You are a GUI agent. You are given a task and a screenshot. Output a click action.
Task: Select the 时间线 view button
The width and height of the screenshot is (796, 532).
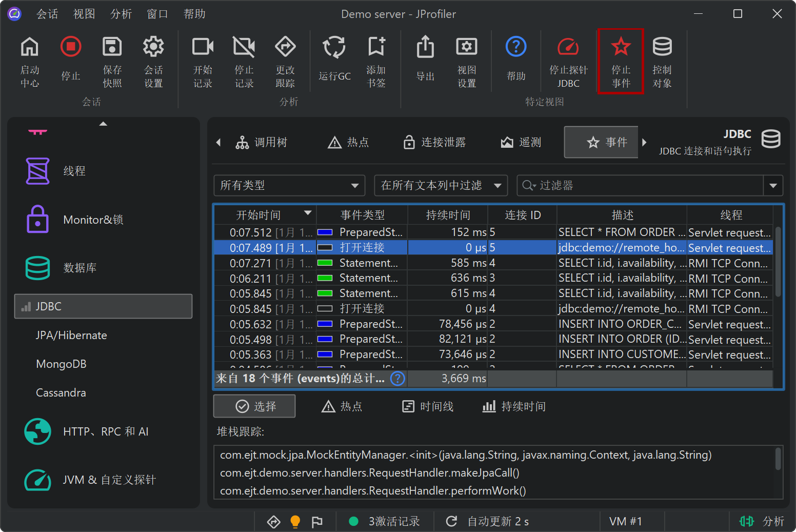coord(428,406)
